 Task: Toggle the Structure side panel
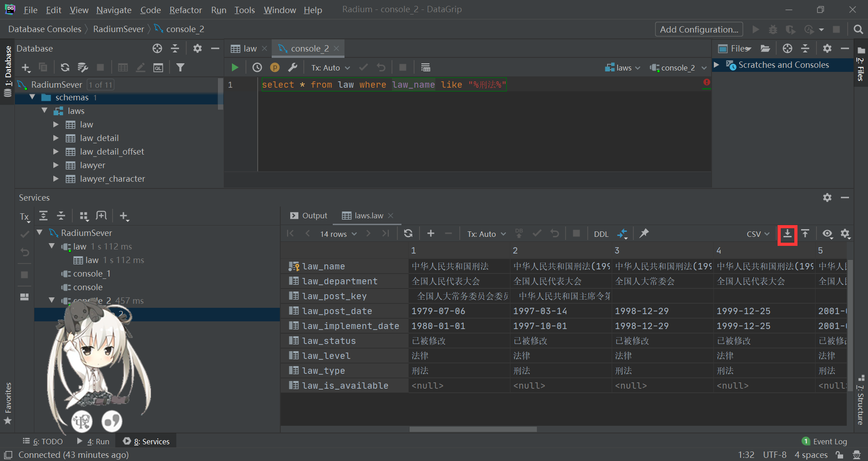pos(861,400)
